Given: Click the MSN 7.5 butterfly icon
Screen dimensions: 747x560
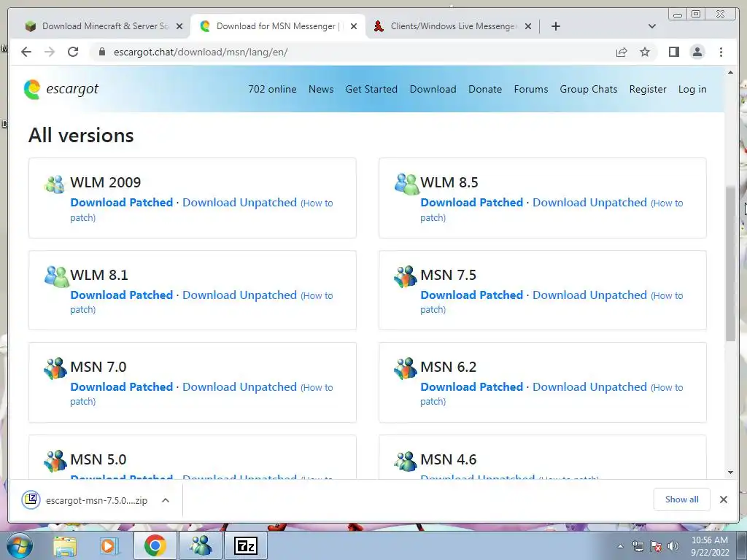Looking at the screenshot, I should pyautogui.click(x=406, y=276).
